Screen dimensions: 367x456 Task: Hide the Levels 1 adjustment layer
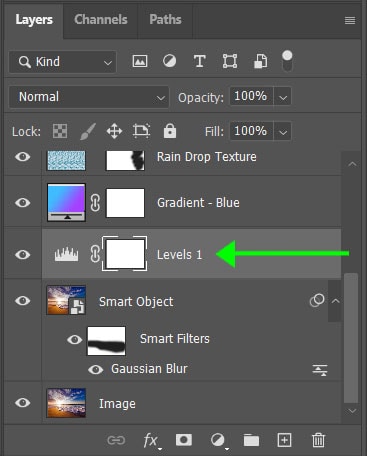tap(23, 255)
